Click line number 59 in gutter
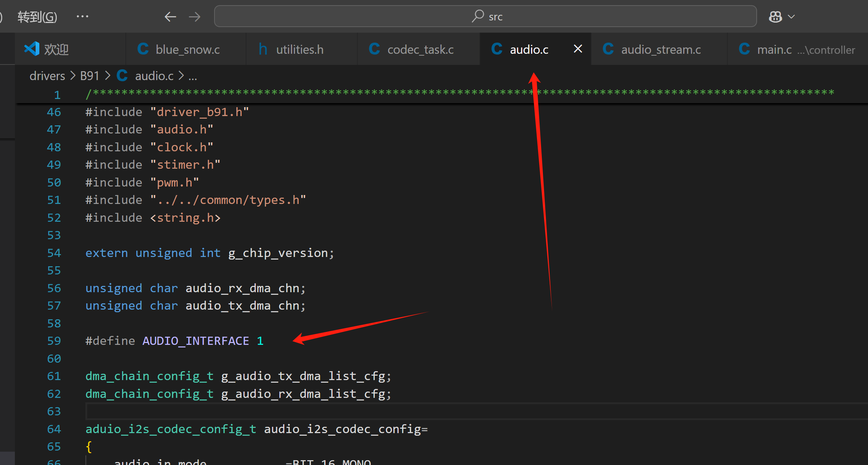 [x=54, y=341]
